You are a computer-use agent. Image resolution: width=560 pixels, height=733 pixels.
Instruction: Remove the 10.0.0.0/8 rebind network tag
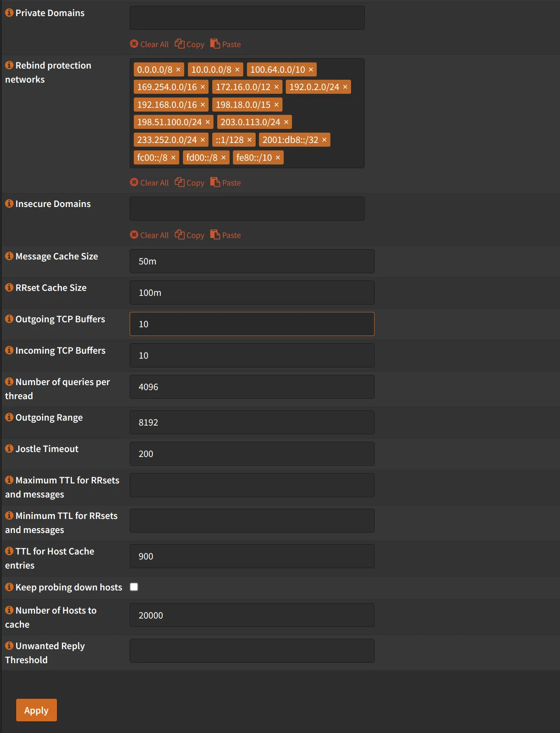[x=237, y=70]
